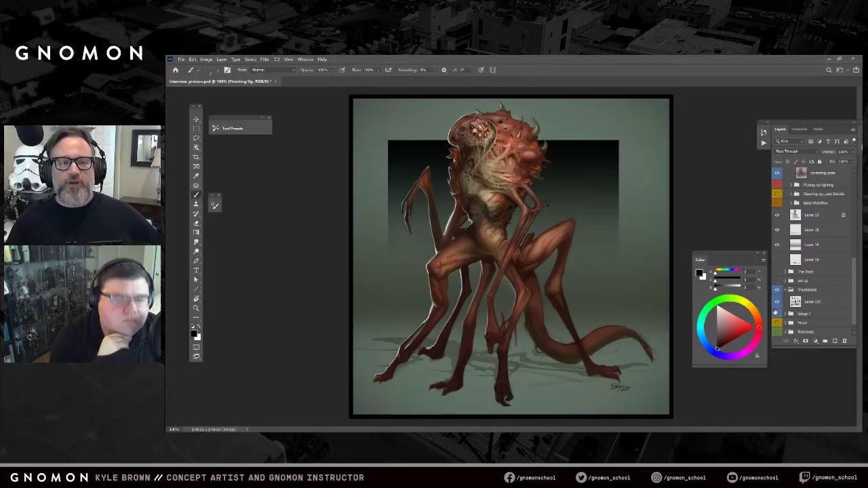Screen dimensions: 868x488
Task: Open the File menu
Action: [x=181, y=60]
